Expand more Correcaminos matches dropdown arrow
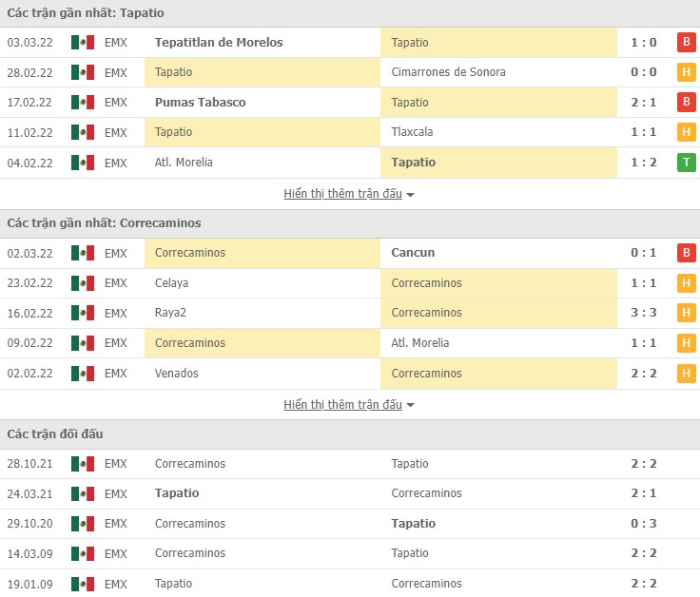 410,405
